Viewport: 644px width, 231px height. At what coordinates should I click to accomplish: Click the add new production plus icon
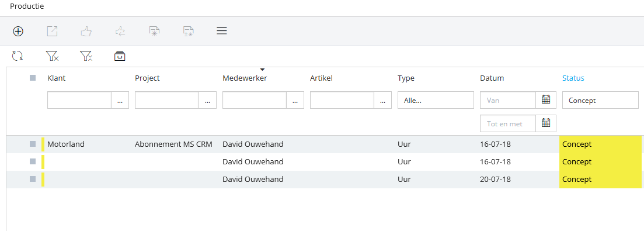click(x=18, y=31)
